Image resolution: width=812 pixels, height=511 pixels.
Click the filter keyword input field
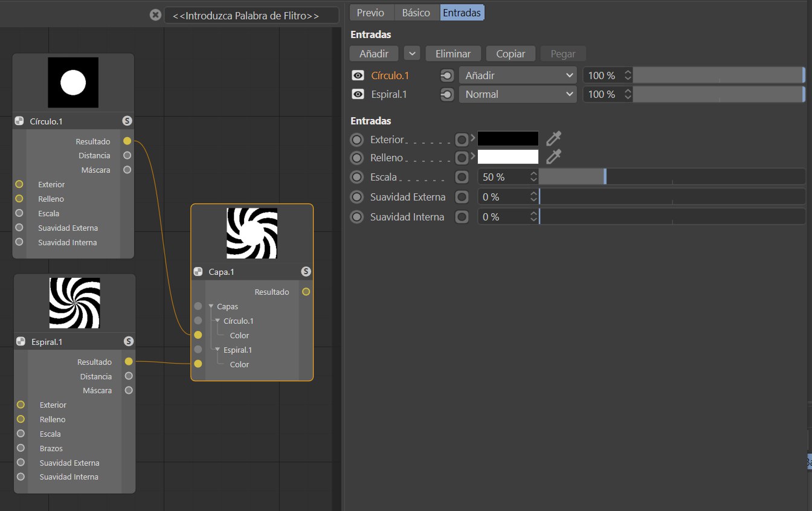251,16
